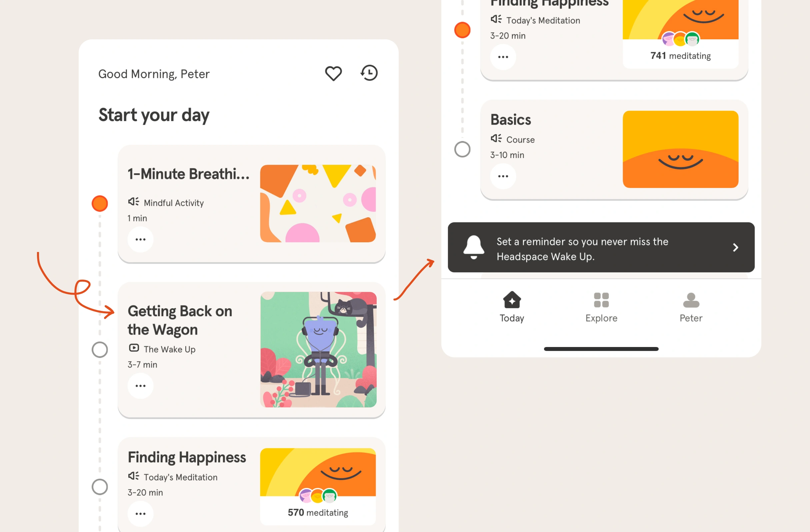810x532 pixels.
Task: Open Set a reminder Headspace Wake Up banner
Action: point(601,247)
